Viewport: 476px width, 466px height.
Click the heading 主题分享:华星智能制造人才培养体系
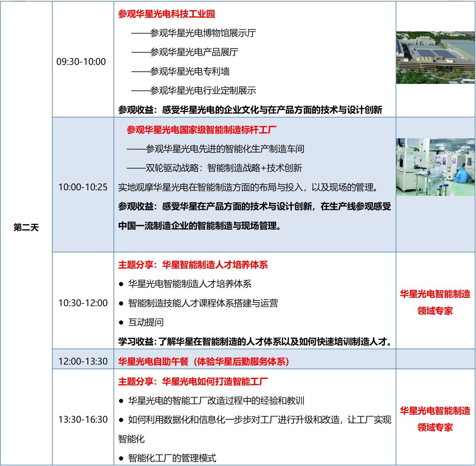(193, 265)
